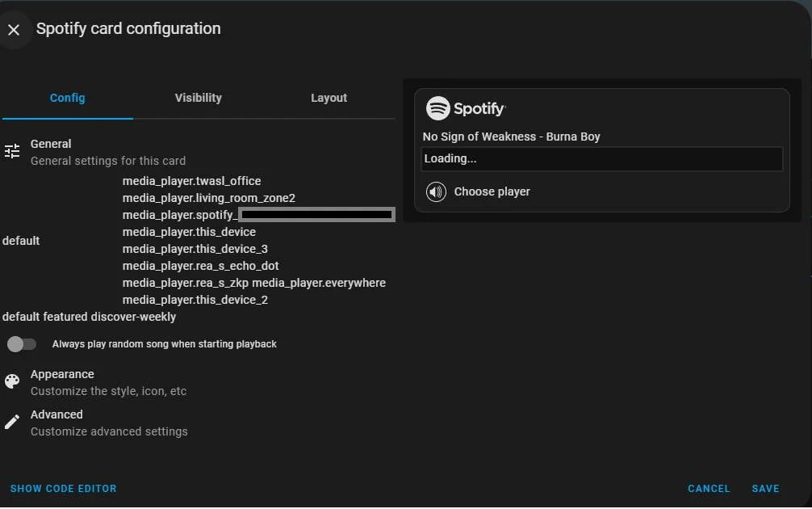This screenshot has width=812, height=509.
Task: Select the General settings sliders icon
Action: tap(12, 150)
